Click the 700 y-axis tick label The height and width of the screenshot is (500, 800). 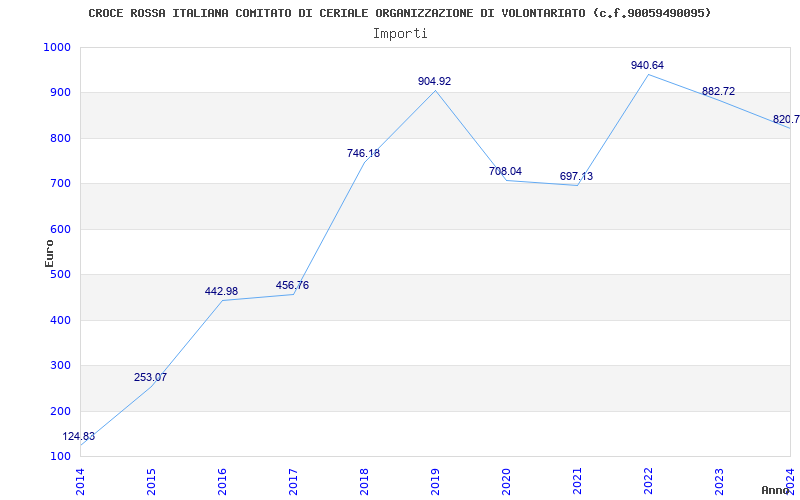[60, 183]
